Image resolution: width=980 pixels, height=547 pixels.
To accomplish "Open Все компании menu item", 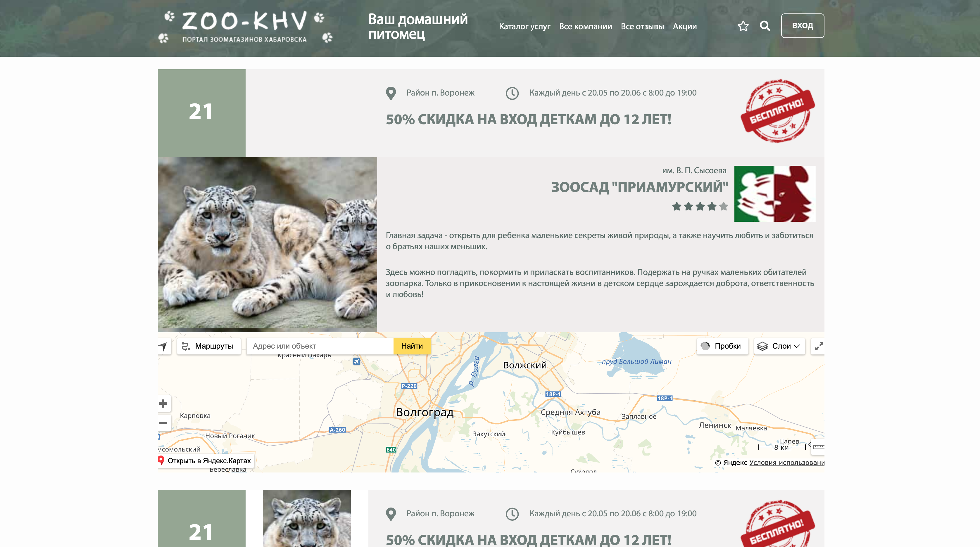I will 585,26.
